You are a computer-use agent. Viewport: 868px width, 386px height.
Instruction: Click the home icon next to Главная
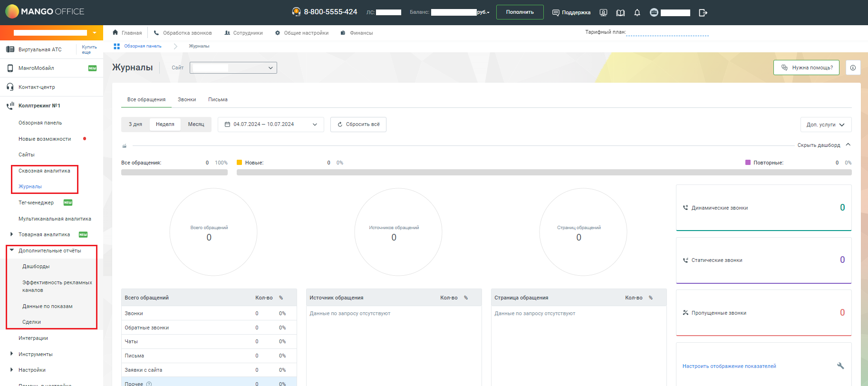[x=115, y=33]
